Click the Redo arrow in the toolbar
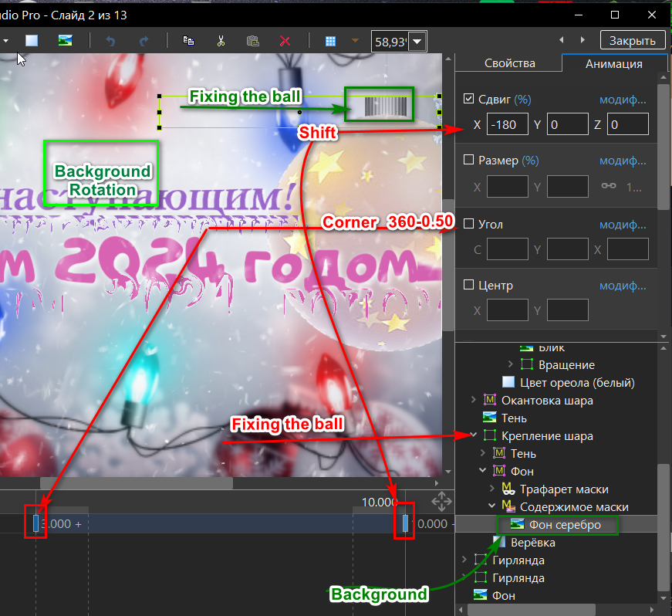Image resolution: width=672 pixels, height=616 pixels. [x=144, y=41]
